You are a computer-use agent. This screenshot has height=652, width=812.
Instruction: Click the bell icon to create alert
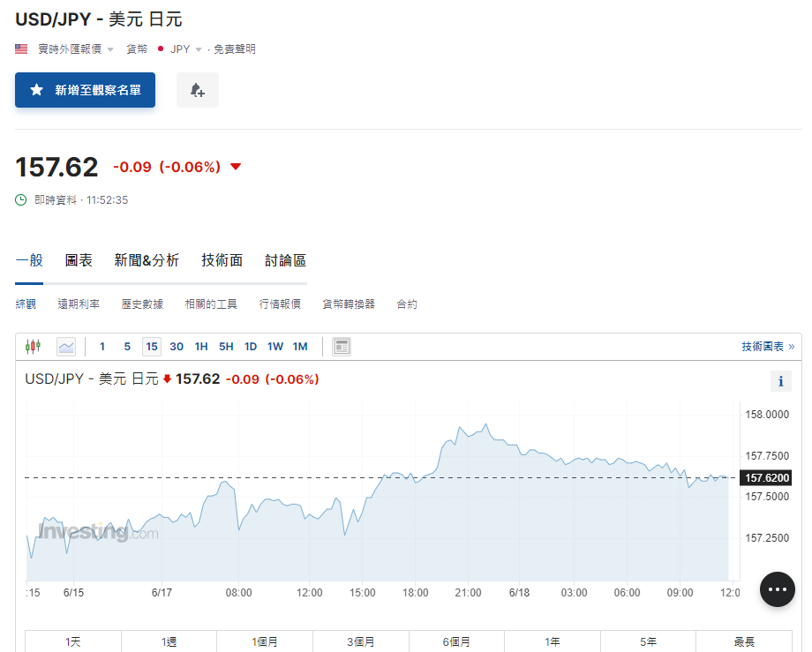pos(197,89)
